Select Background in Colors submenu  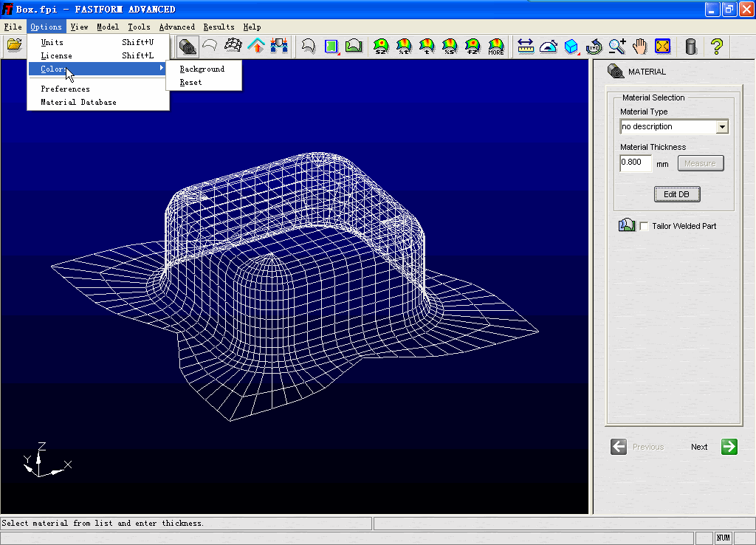[x=204, y=69]
